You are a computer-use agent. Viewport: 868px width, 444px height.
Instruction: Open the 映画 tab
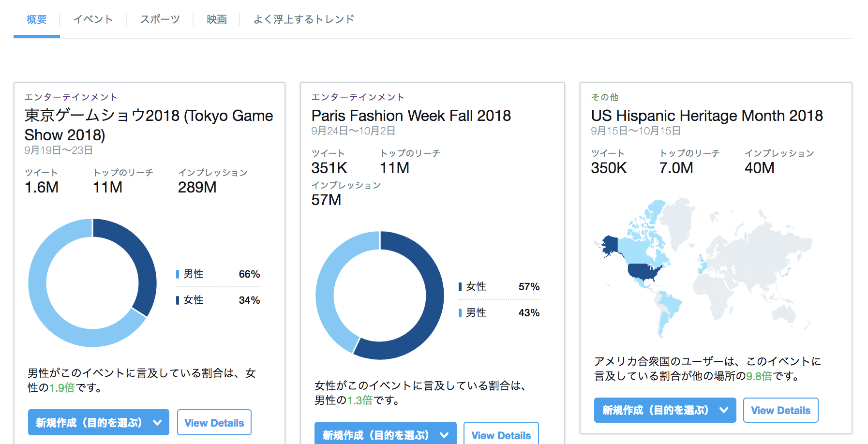[217, 19]
